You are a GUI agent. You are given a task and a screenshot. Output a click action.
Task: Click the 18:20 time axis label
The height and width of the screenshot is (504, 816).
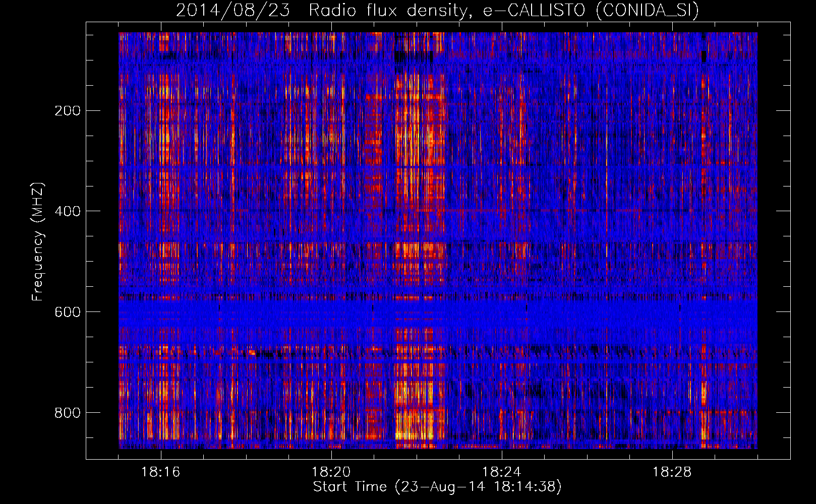(x=331, y=472)
